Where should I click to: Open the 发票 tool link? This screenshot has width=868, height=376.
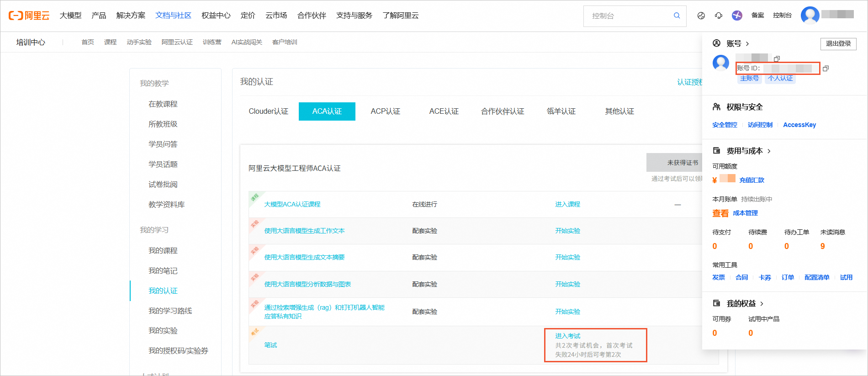coord(719,277)
